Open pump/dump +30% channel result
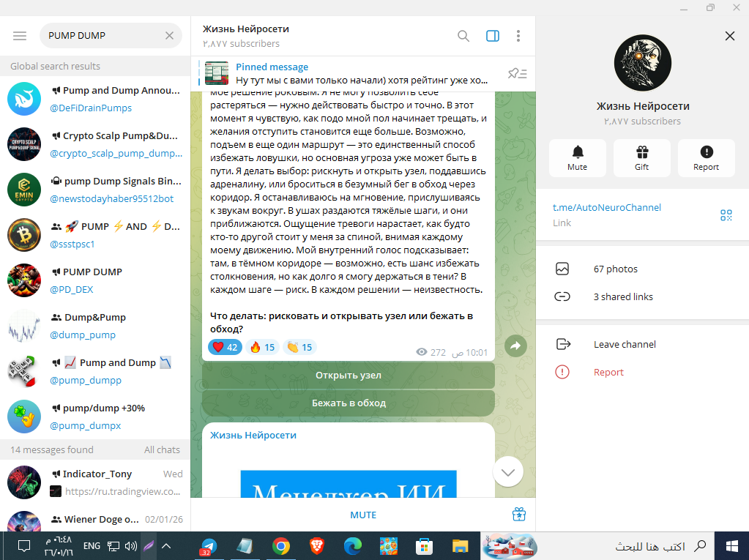This screenshot has height=560, width=749. (x=95, y=417)
